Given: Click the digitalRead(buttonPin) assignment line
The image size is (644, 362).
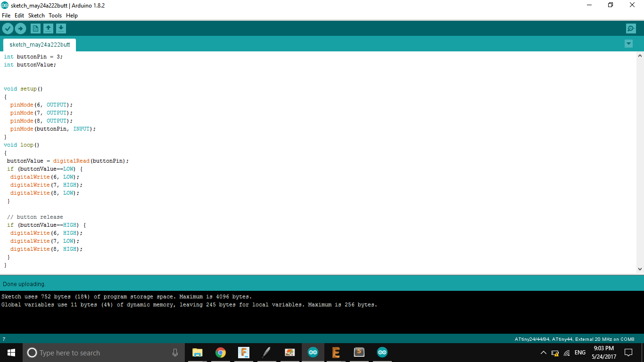Looking at the screenshot, I should (x=68, y=161).
